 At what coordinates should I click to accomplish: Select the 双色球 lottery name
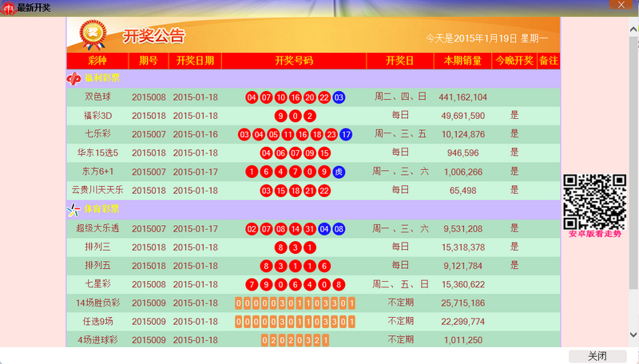coord(97,97)
